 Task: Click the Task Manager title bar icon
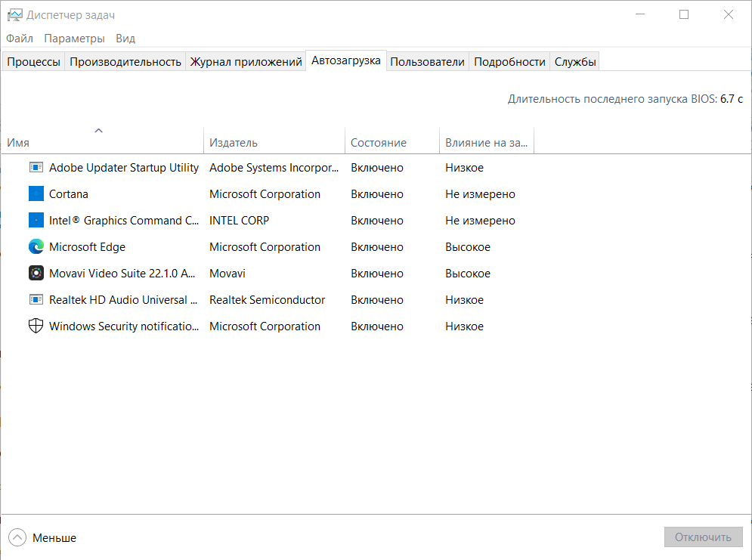pyautogui.click(x=15, y=15)
